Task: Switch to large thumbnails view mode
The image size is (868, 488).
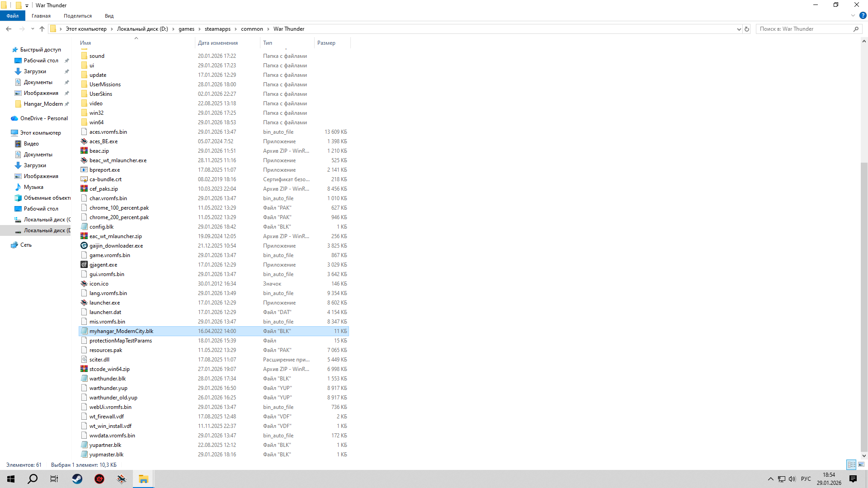Action: click(x=861, y=465)
